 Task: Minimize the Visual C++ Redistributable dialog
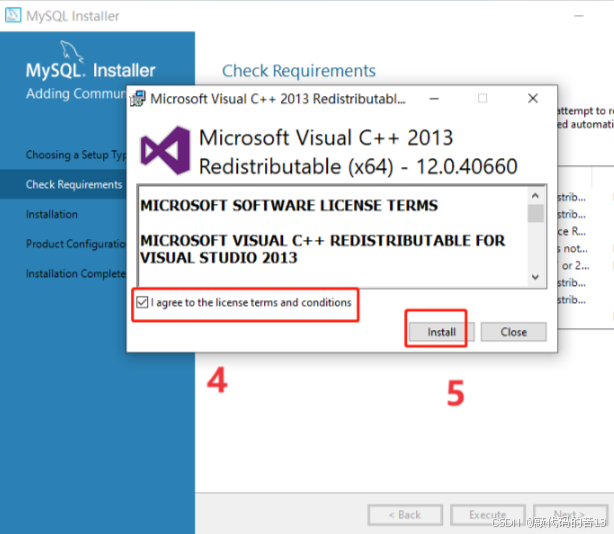click(434, 99)
